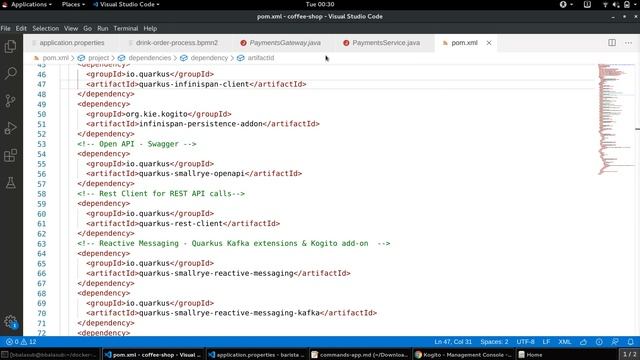The width and height of the screenshot is (640, 360).
Task: Open the Explorer view in activity bar
Action: click(11, 46)
